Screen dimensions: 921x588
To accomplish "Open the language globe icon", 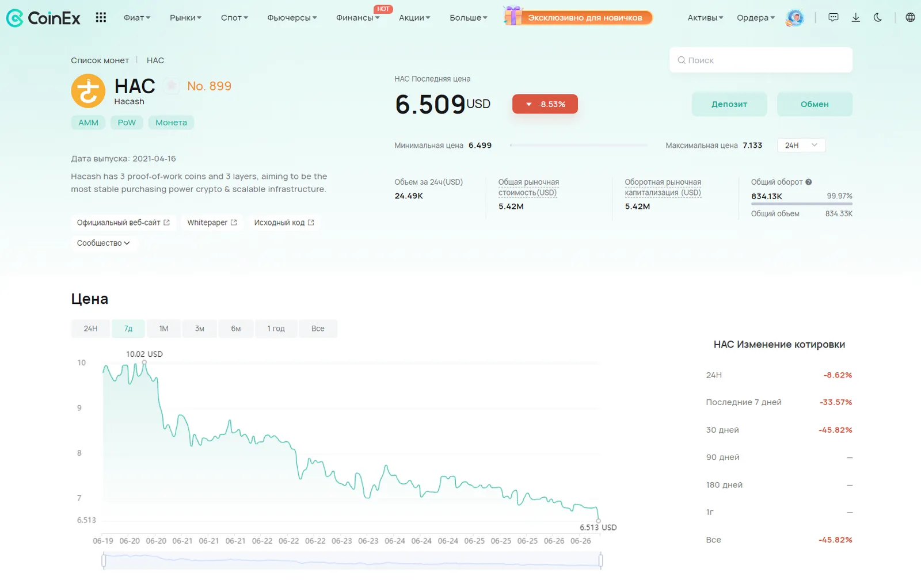I will [x=910, y=18].
